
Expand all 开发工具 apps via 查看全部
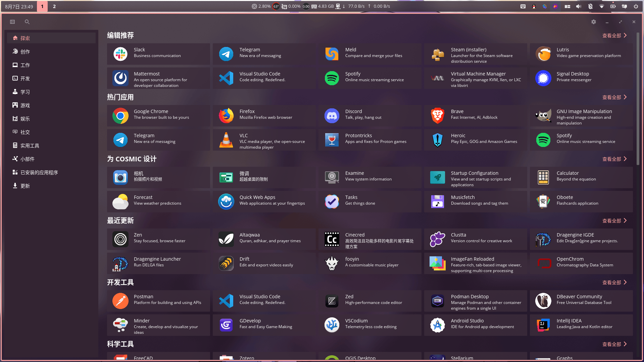click(614, 282)
